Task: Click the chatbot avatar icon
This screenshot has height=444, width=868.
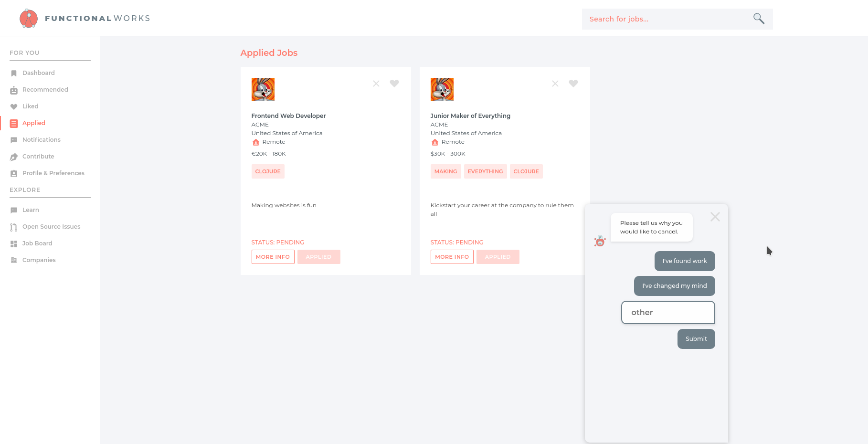Action: tap(600, 241)
